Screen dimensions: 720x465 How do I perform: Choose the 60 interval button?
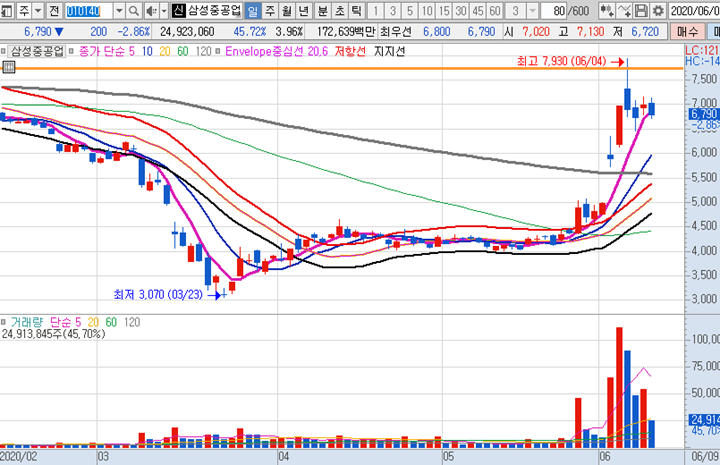click(x=495, y=11)
